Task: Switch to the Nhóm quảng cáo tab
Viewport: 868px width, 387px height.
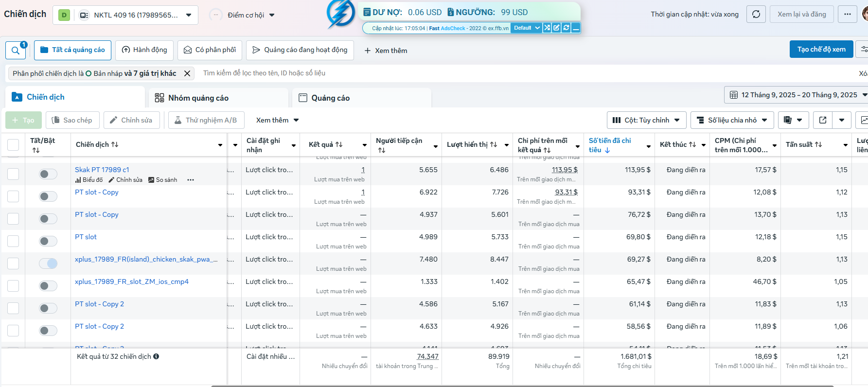Action: [x=219, y=98]
